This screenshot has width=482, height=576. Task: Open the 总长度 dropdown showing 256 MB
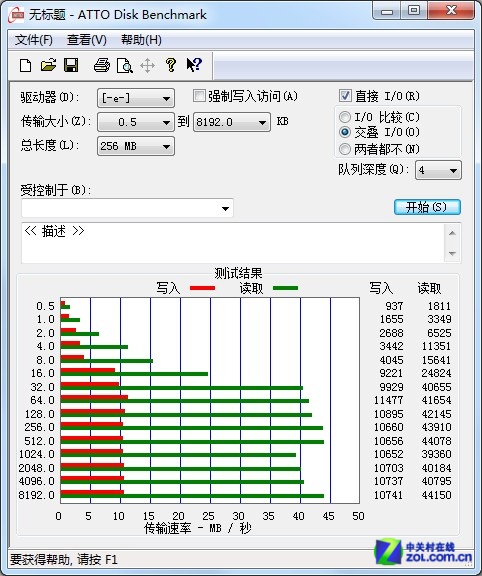(x=136, y=146)
